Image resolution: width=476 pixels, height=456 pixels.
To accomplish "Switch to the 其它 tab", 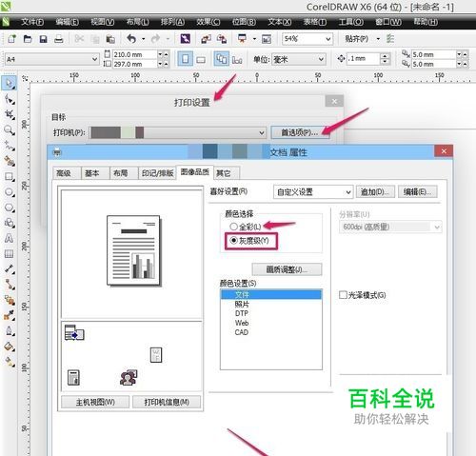I will 227,173.
